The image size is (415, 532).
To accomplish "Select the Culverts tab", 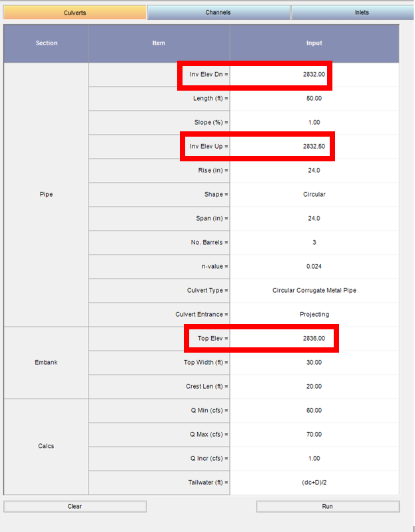I will pyautogui.click(x=75, y=12).
